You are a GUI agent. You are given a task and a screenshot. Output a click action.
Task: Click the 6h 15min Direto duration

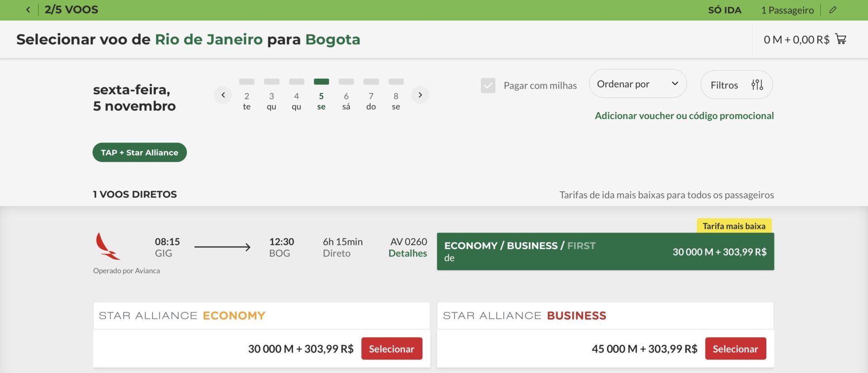343,247
